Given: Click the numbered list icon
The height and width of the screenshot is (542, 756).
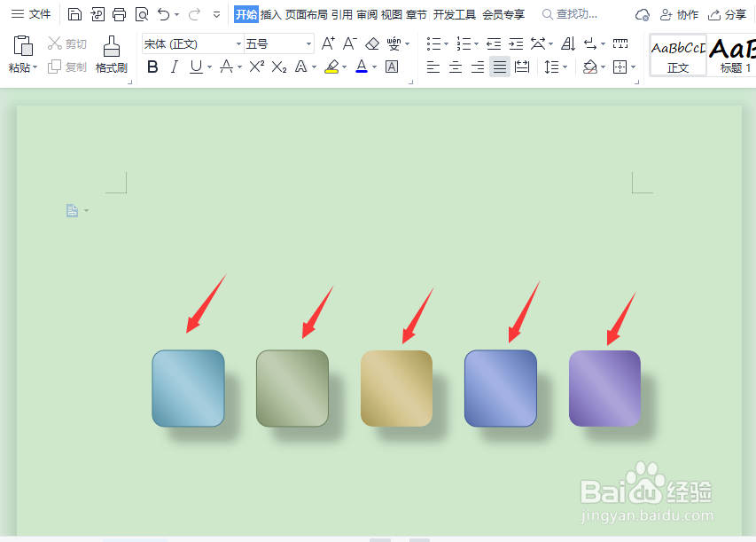Looking at the screenshot, I should click(464, 44).
